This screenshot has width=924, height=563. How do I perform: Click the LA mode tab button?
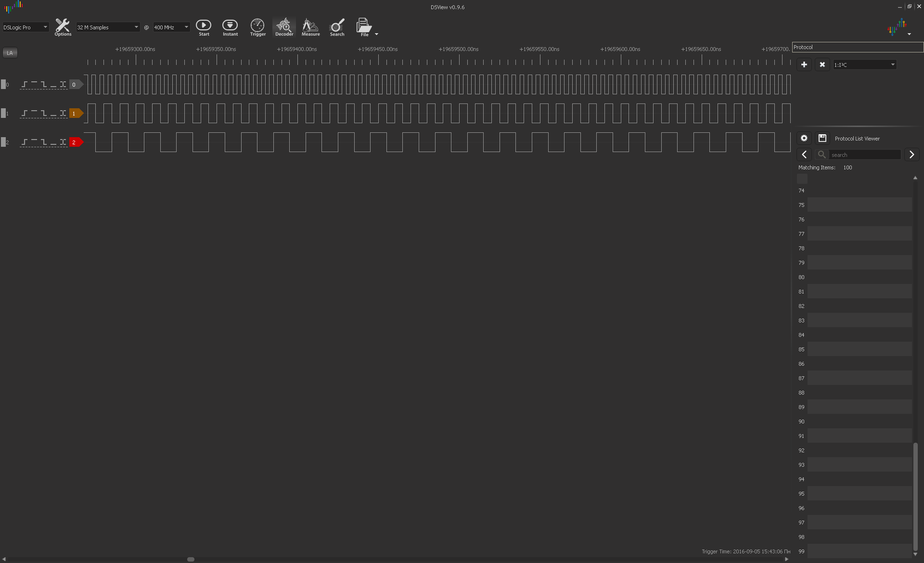pos(10,53)
